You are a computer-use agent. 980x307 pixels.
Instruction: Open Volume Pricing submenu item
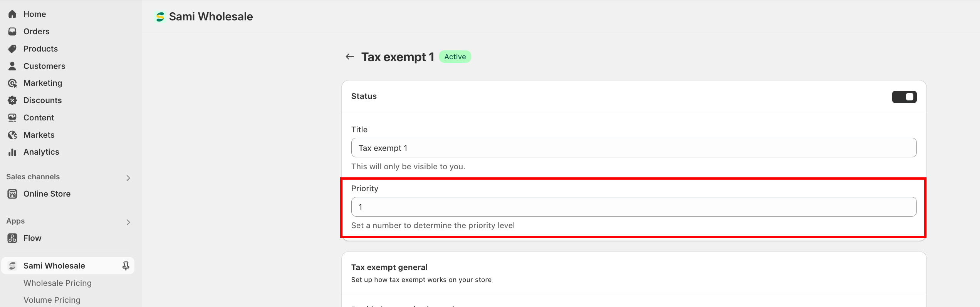52,300
